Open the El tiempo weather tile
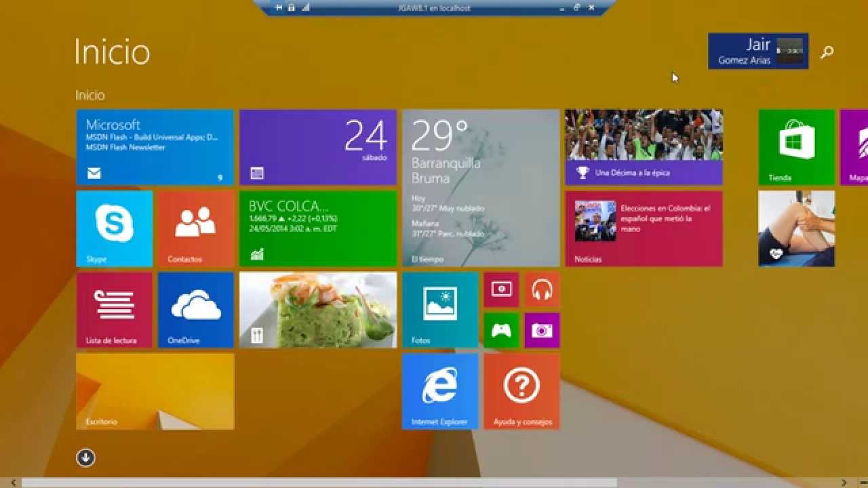 click(481, 188)
